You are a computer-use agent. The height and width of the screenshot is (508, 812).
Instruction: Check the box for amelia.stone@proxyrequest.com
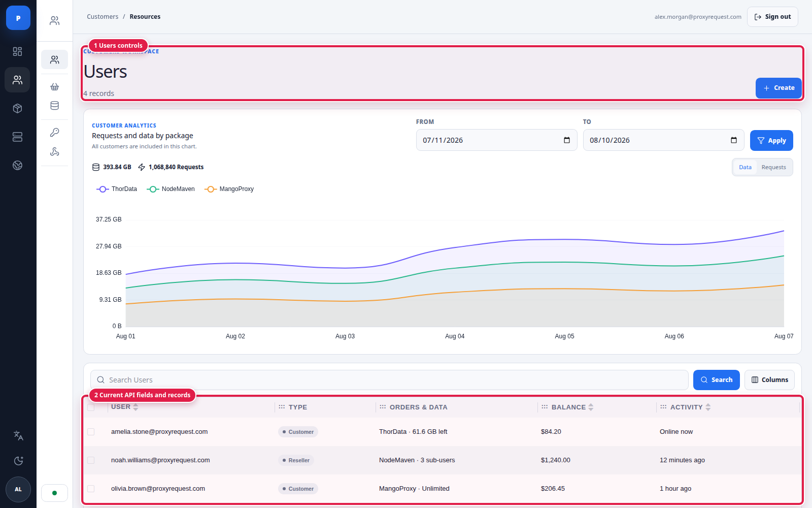(91, 432)
